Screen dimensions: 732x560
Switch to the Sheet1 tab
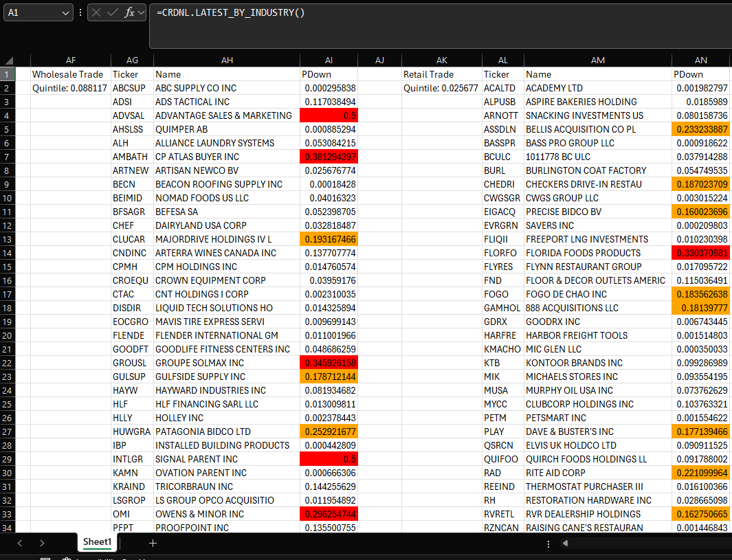pyautogui.click(x=97, y=542)
